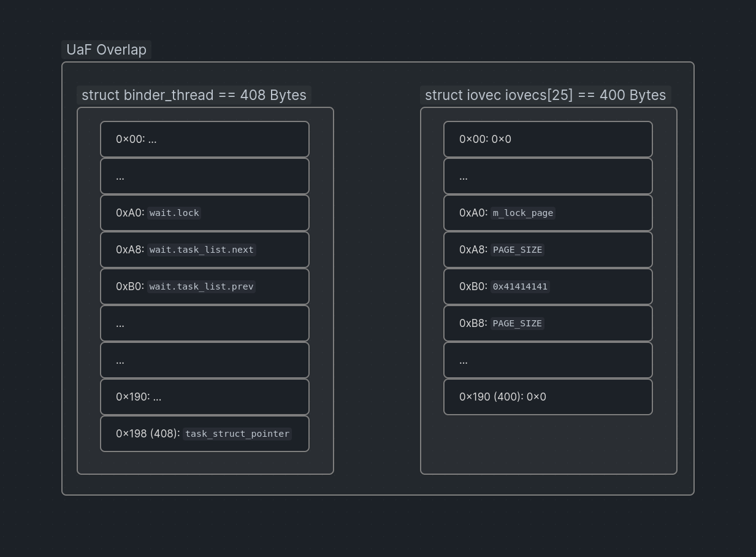Click ellipsis box directly below wait.task_list.prev
Image resolution: width=756 pixels, height=557 pixels.
pyautogui.click(x=205, y=323)
